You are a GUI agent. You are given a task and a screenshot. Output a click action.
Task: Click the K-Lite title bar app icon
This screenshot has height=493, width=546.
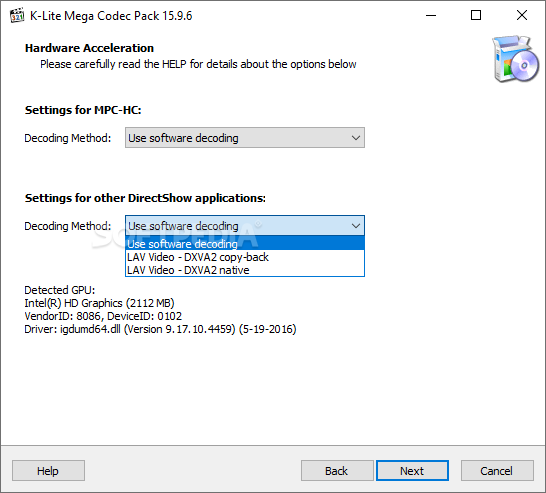(x=17, y=16)
